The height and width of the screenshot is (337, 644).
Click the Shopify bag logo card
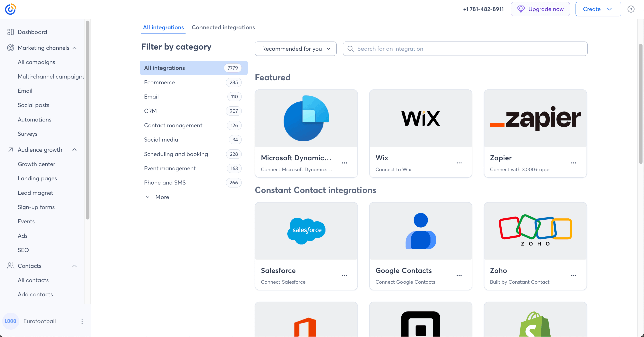(535, 320)
